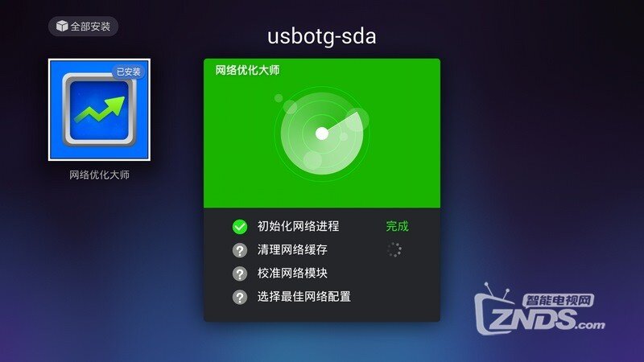
Task: Click the green 完成 status text
Action: point(397,226)
